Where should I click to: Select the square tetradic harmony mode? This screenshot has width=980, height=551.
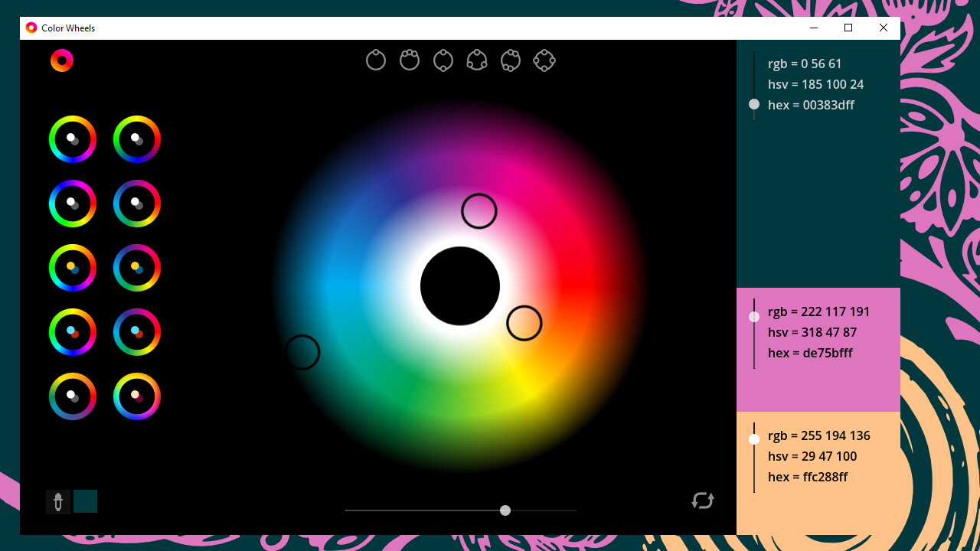pos(544,60)
